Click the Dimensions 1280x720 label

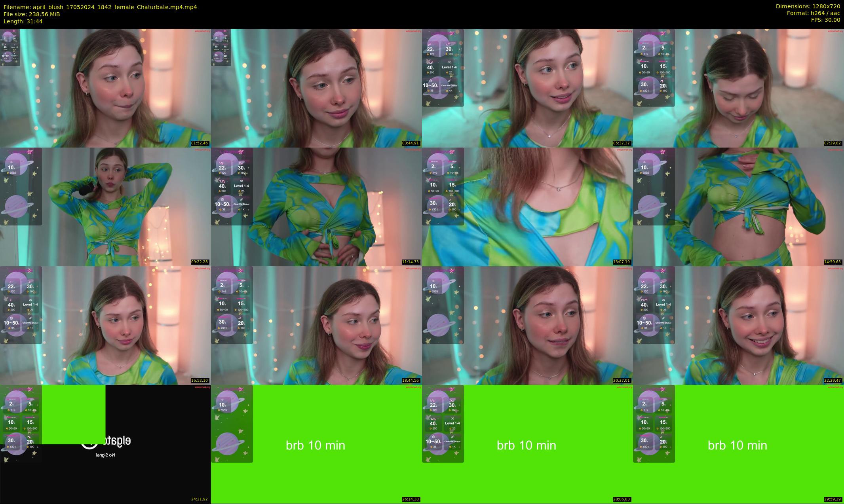pos(808,6)
